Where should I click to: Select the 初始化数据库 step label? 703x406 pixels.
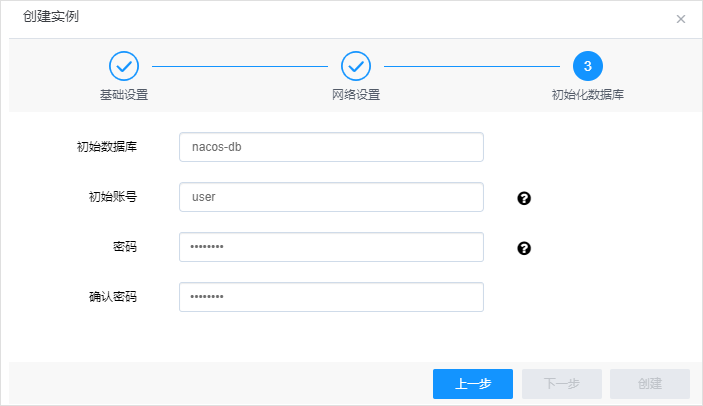click(x=588, y=95)
